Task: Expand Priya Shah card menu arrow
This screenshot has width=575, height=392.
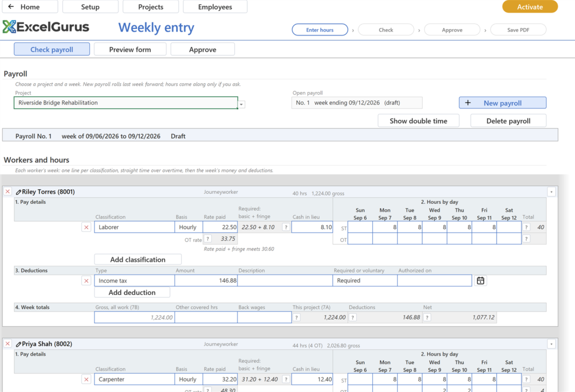Action: pos(551,344)
